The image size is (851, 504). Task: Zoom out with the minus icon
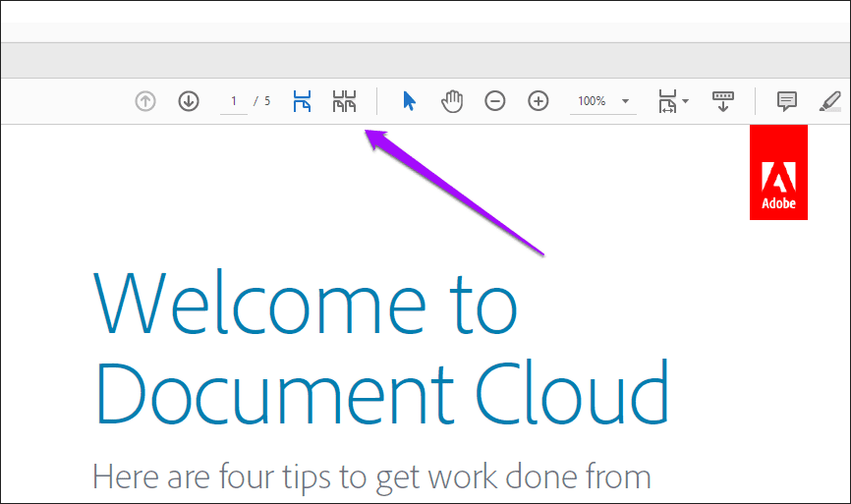click(495, 101)
